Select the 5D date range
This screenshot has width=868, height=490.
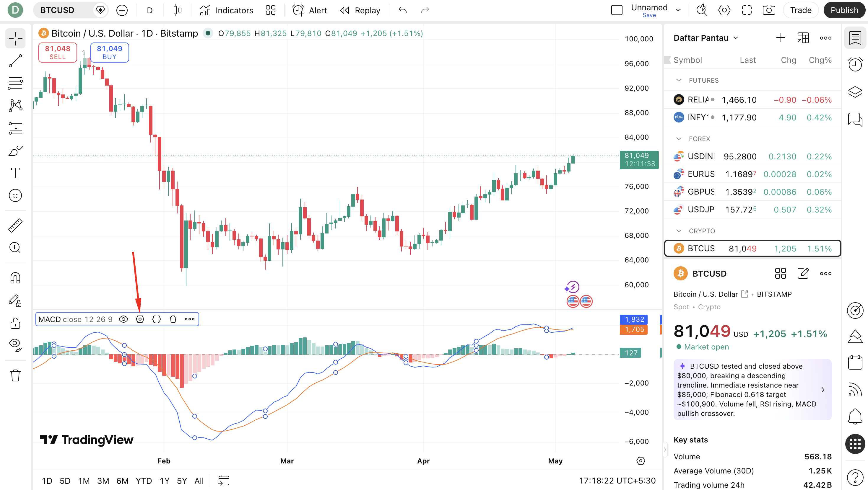point(65,481)
